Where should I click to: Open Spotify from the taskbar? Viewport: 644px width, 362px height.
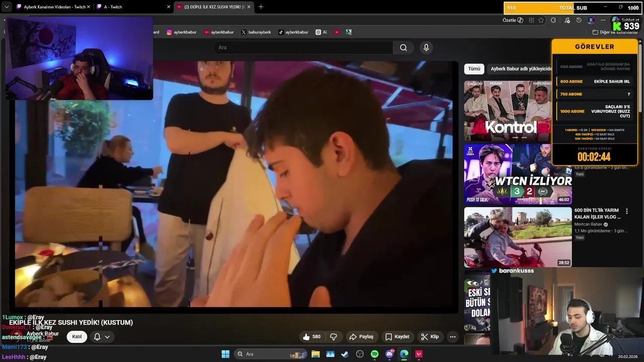coord(374,354)
